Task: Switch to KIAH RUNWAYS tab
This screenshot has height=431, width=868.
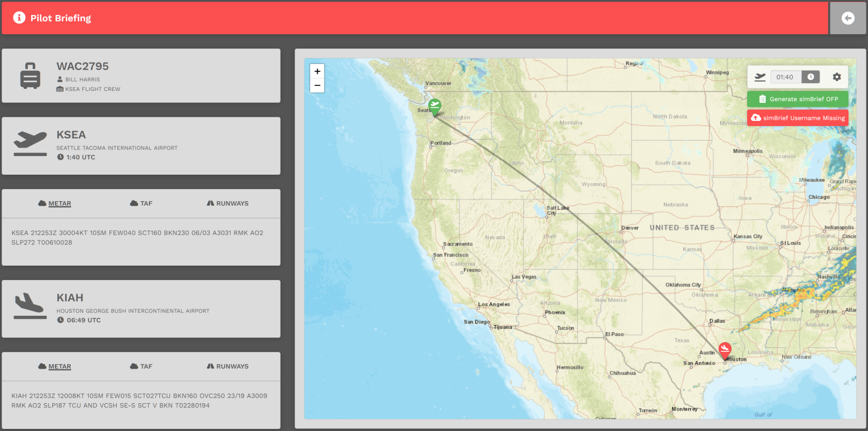Action: [x=227, y=366]
